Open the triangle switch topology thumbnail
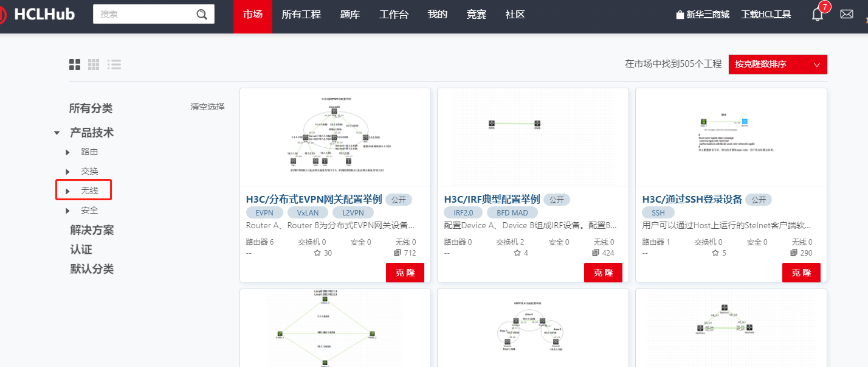Screen dimensions: 868x367 tap(731, 329)
